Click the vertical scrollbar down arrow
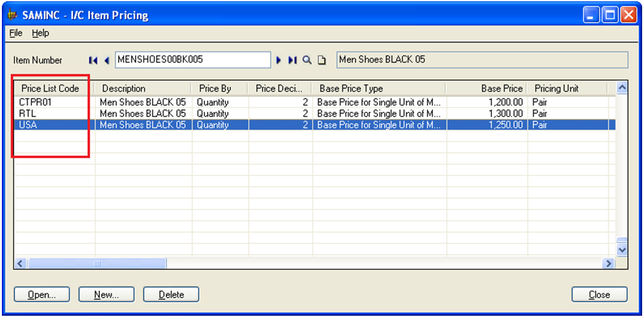644x317 pixels. (x=622, y=250)
